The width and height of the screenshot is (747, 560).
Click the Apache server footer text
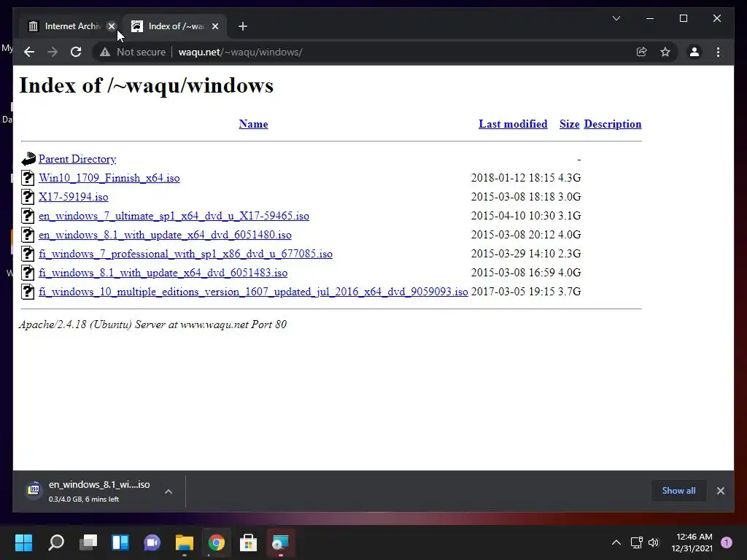152,324
